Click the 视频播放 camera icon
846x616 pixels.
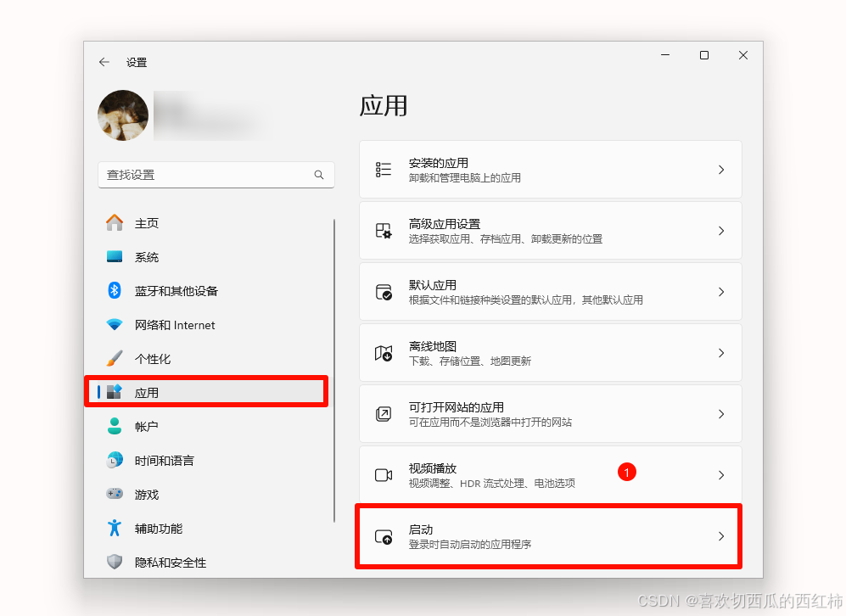pos(384,474)
